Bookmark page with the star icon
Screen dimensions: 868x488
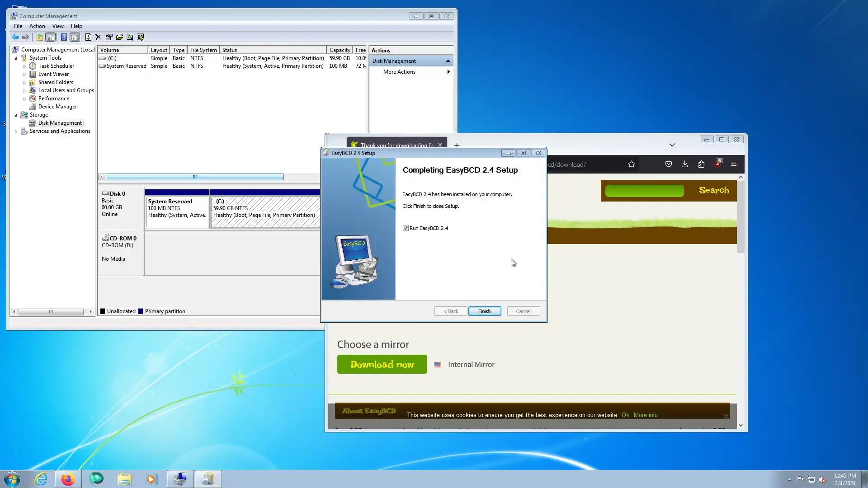click(632, 164)
